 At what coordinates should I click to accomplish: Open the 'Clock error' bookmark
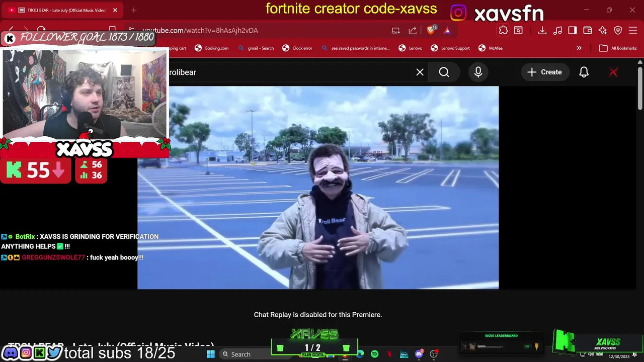tap(297, 48)
